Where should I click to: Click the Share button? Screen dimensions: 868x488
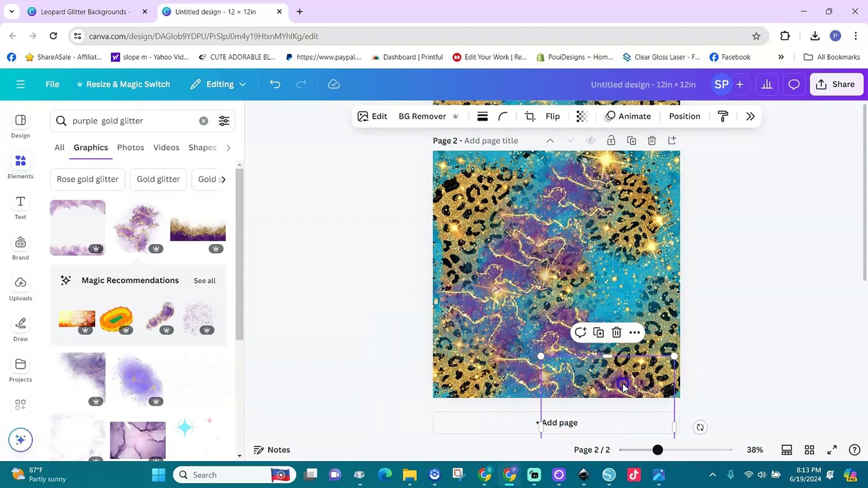point(836,84)
